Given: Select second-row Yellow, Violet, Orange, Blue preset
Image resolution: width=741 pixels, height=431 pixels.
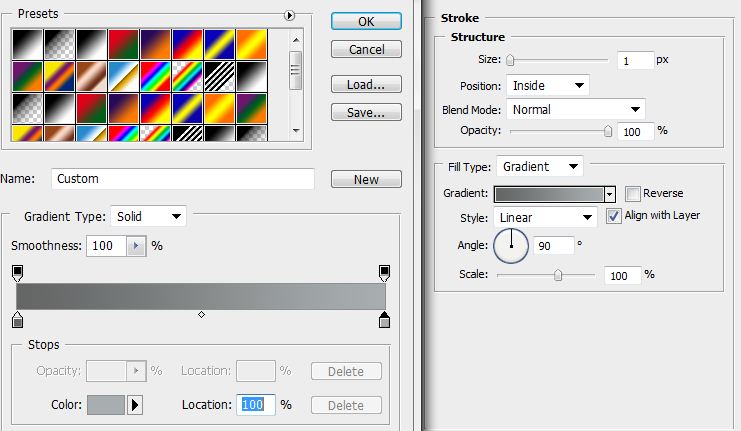Looking at the screenshot, I should pyautogui.click(x=60, y=76).
